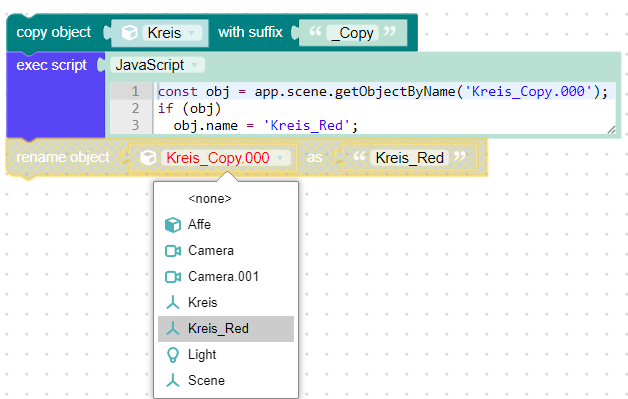Click the light bulb icon beside Light
Viewport: 628px width, 399px height.
point(173,355)
